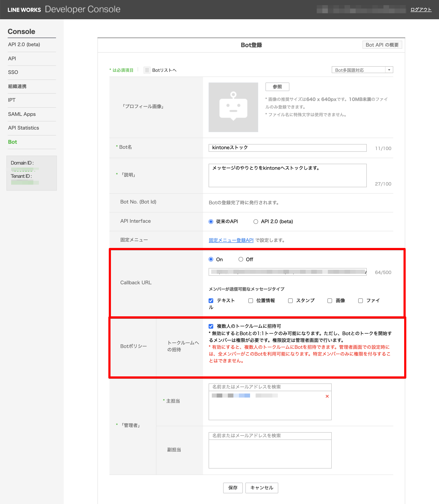The image size is (439, 504).
Task: Click the ログアウト link
Action: (421, 10)
